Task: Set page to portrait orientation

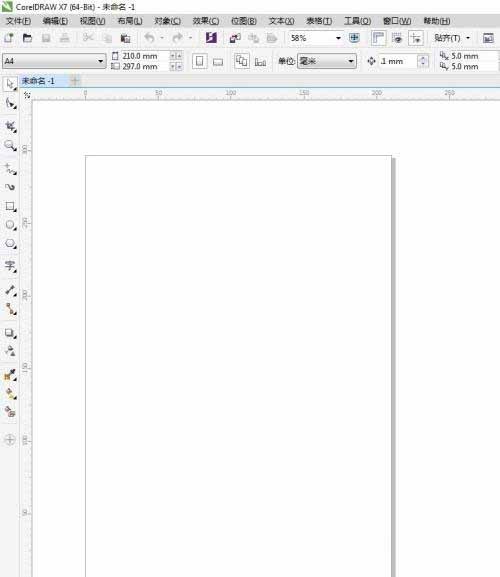Action: 199,61
